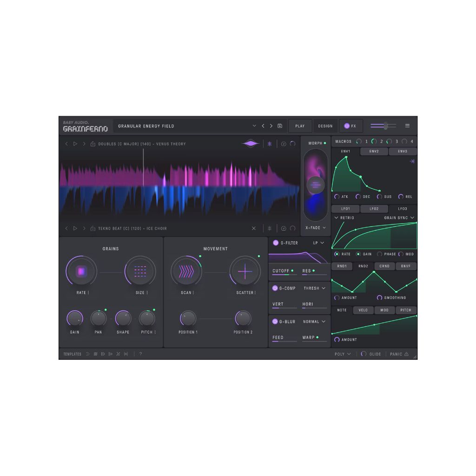
Task: Select the LFO Rate radio option
Action: 337,254
